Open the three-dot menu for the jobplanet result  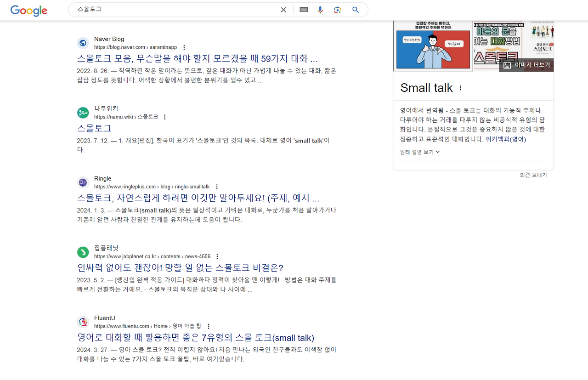pos(217,256)
